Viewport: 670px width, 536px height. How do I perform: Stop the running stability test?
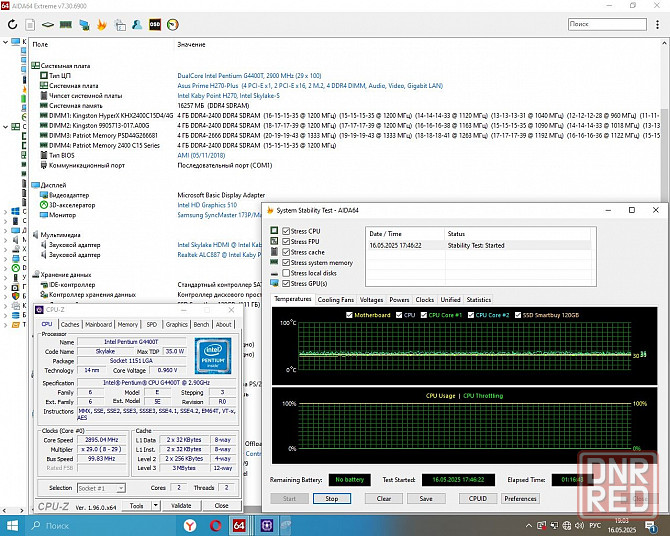coord(332,498)
